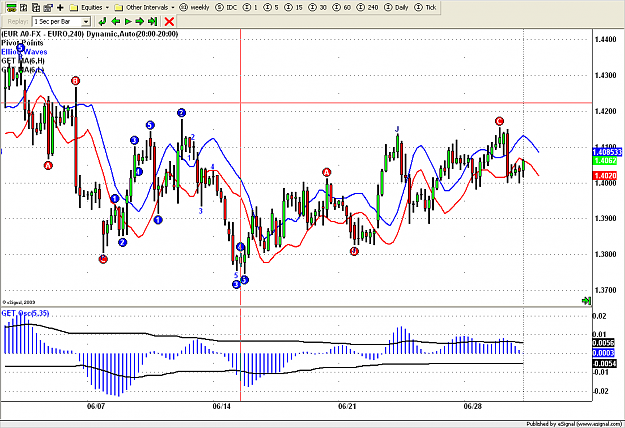The height and width of the screenshot is (428, 625).
Task: Switch to the weekly interval
Action: click(195, 8)
